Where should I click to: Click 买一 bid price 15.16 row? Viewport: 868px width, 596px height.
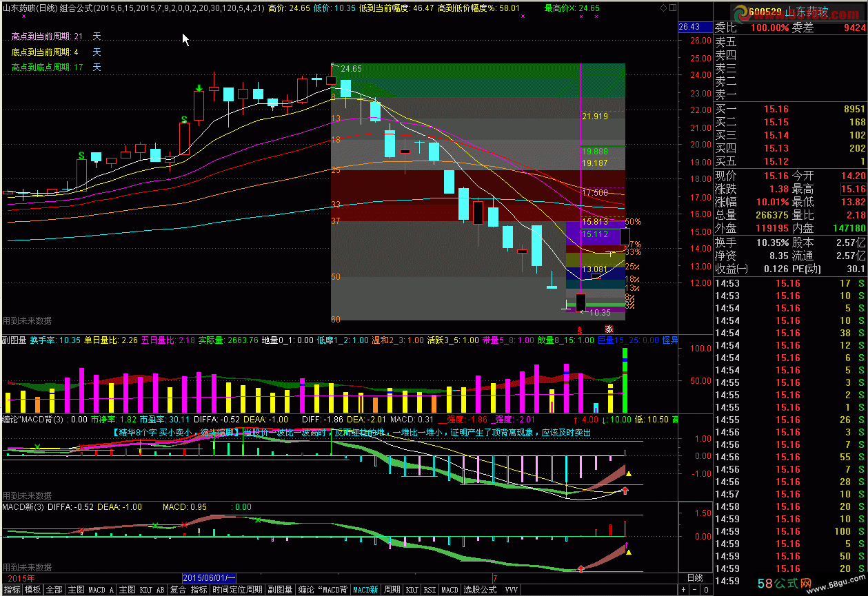click(x=790, y=109)
